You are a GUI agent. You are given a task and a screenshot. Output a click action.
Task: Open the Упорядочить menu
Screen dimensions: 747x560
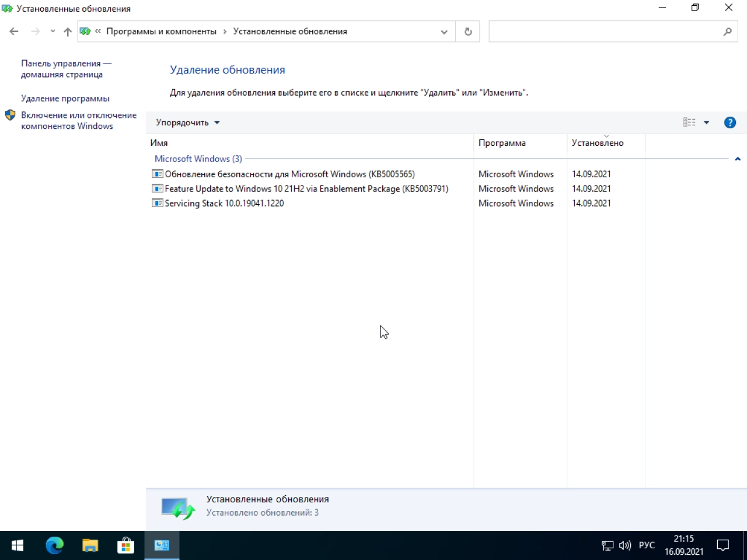(188, 123)
